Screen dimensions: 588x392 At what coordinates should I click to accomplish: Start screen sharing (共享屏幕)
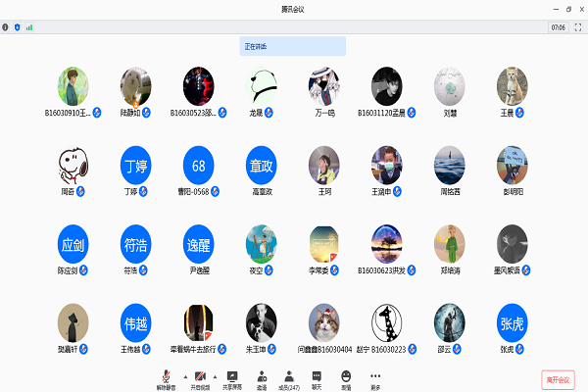[x=232, y=378]
